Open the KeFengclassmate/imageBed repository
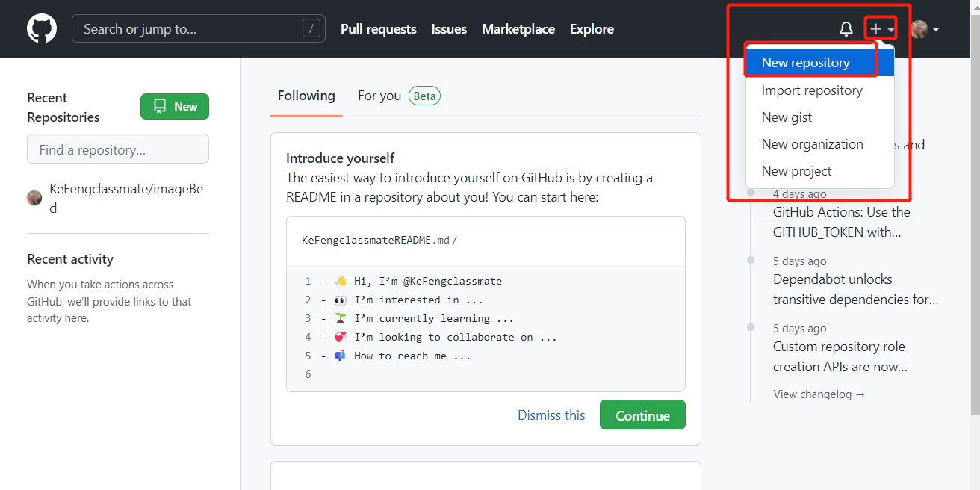 point(126,199)
